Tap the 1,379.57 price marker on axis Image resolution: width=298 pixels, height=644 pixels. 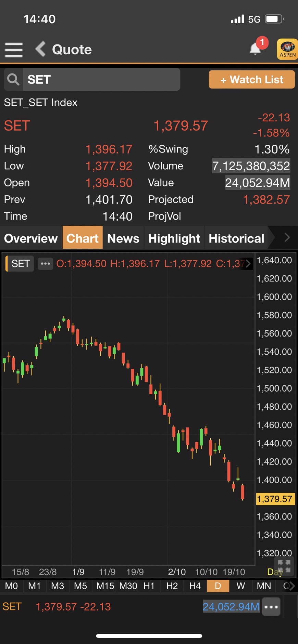pos(275,499)
